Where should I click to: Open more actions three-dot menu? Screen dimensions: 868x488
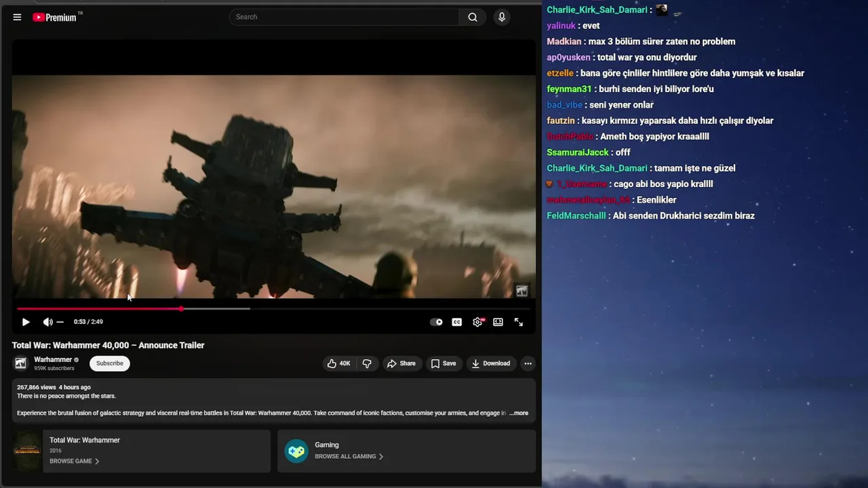(x=528, y=363)
